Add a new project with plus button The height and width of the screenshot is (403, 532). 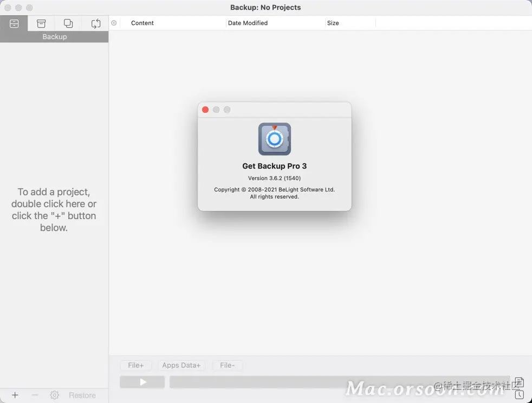(15, 395)
